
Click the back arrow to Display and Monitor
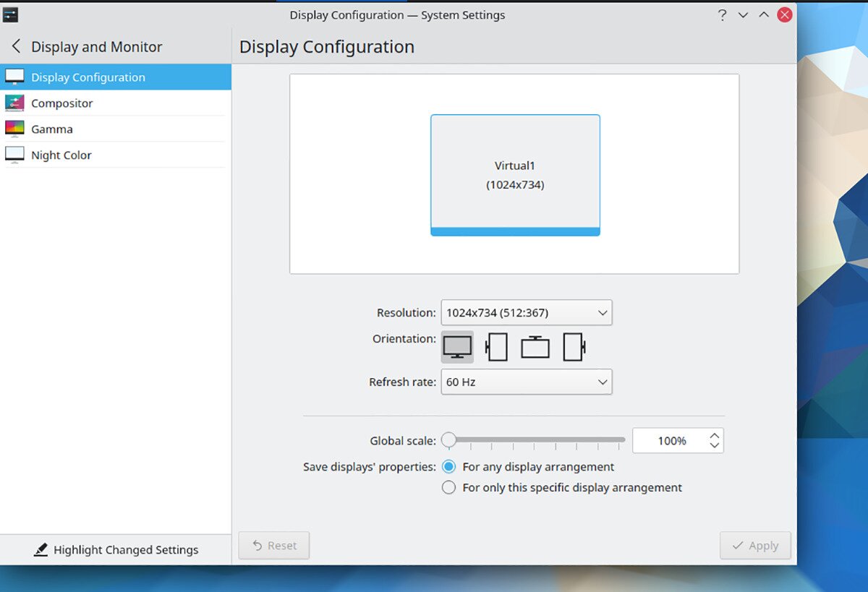click(16, 46)
